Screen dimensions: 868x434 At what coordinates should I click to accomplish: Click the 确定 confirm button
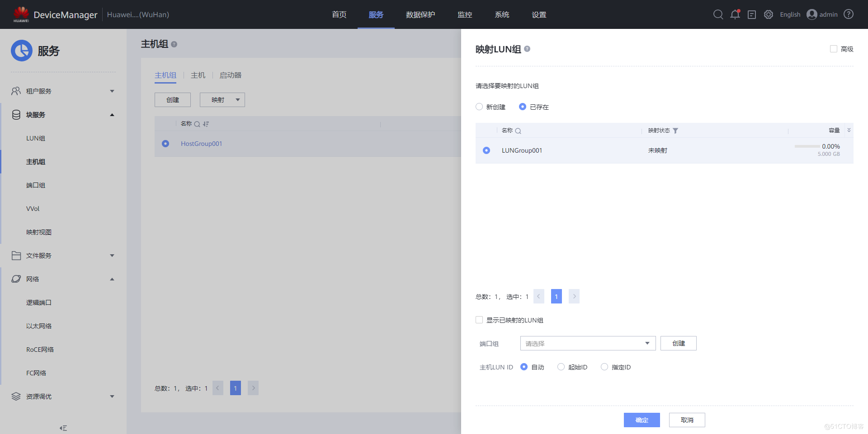coord(642,420)
